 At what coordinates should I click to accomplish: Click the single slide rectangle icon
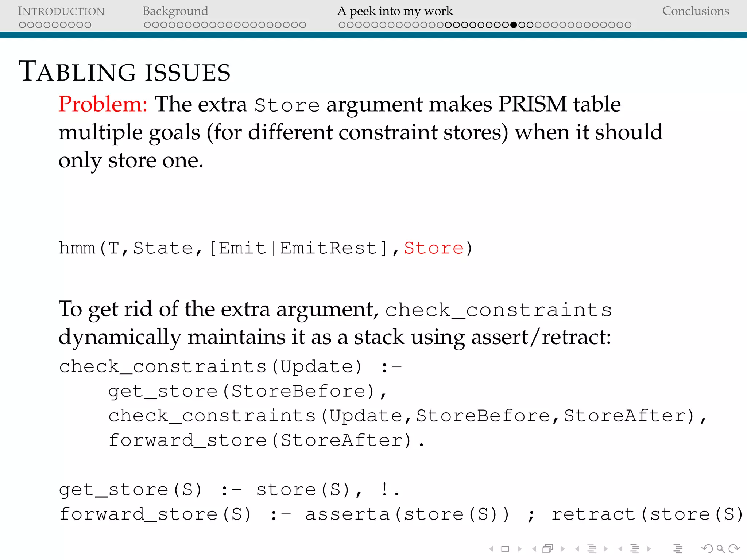click(505, 549)
